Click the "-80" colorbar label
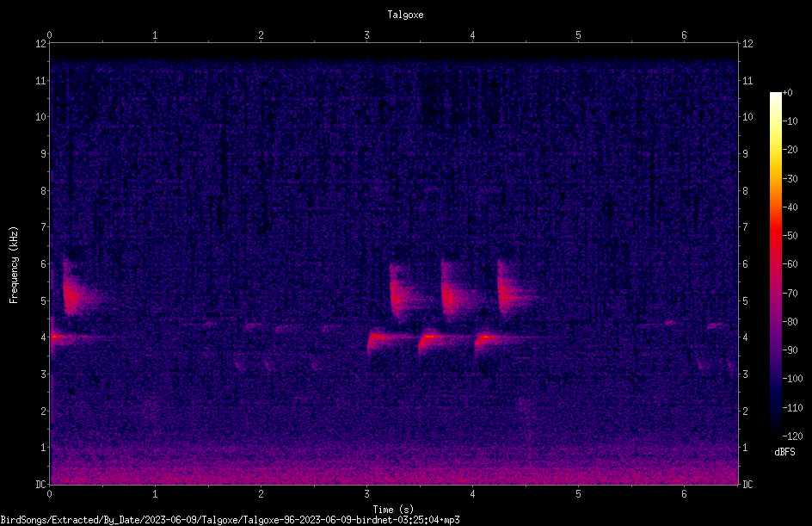This screenshot has height=526, width=812. click(790, 322)
